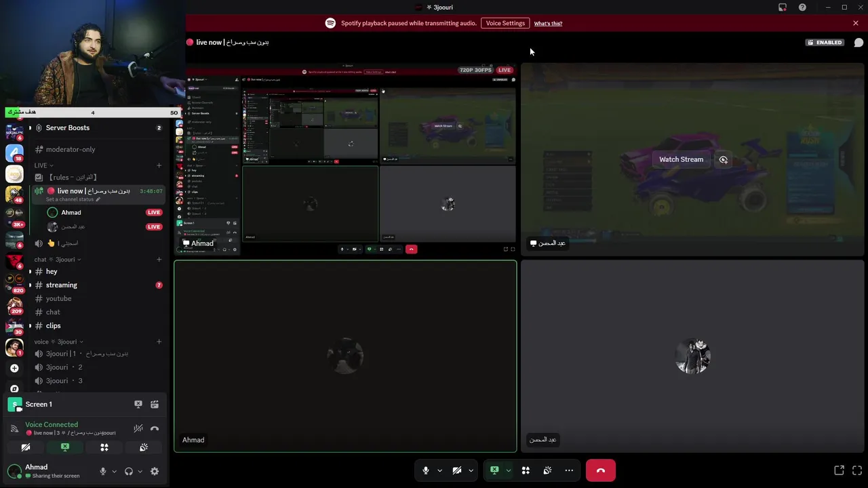868x488 pixels.
Task: Open Help question mark in title bar
Action: coord(802,7)
